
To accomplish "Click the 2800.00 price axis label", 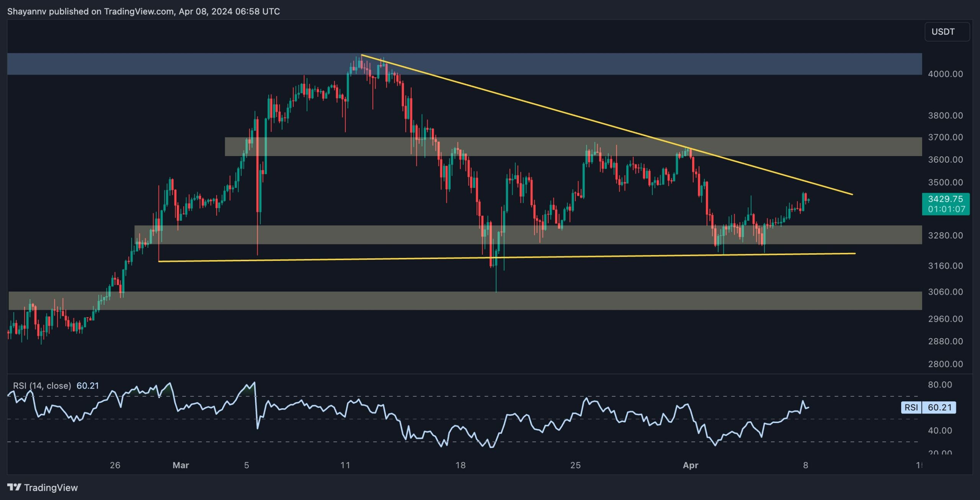I will pos(945,364).
